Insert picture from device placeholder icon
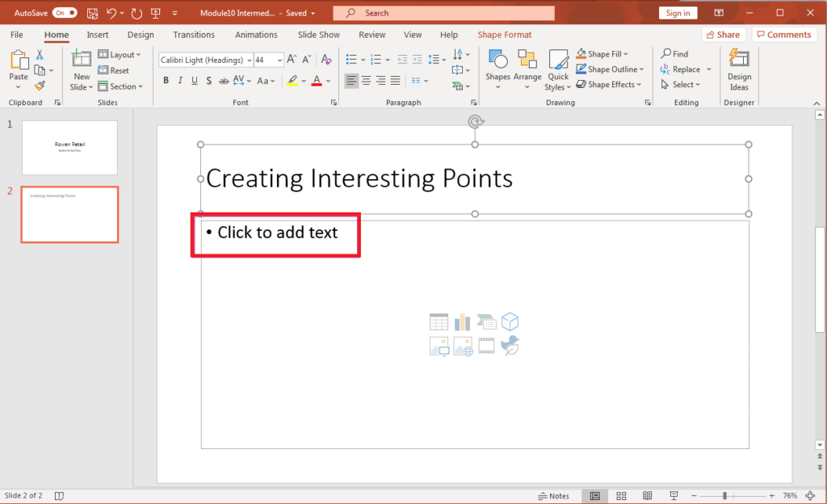Viewport: 827px width, 504px height. click(439, 346)
